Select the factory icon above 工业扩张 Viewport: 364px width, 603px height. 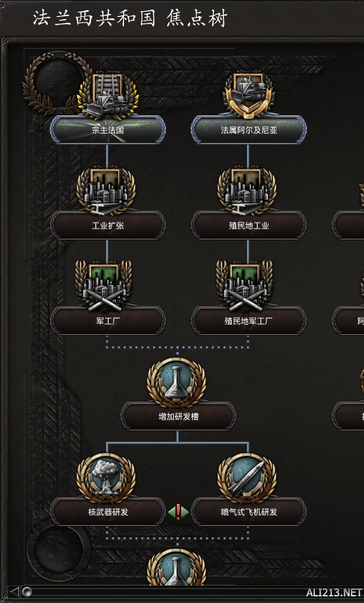pyautogui.click(x=106, y=191)
